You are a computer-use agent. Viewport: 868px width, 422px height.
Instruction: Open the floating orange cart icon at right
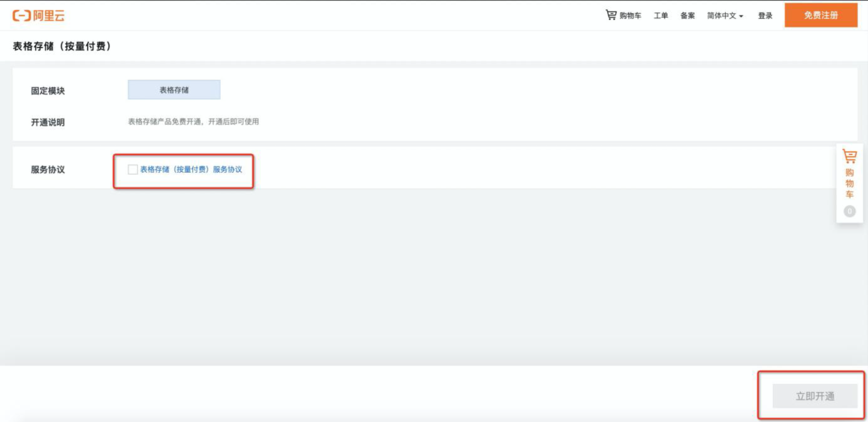click(849, 156)
